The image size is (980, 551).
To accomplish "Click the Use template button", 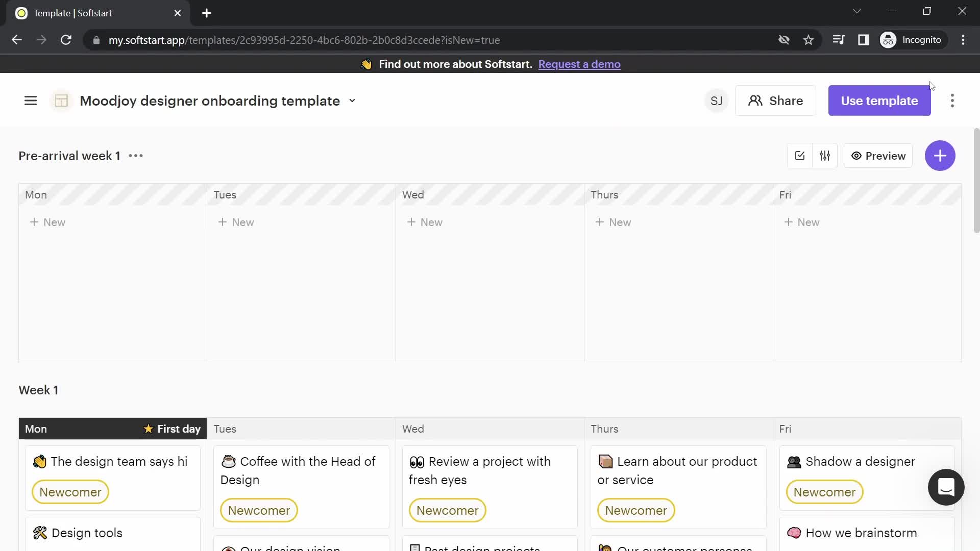I will [x=879, y=101].
